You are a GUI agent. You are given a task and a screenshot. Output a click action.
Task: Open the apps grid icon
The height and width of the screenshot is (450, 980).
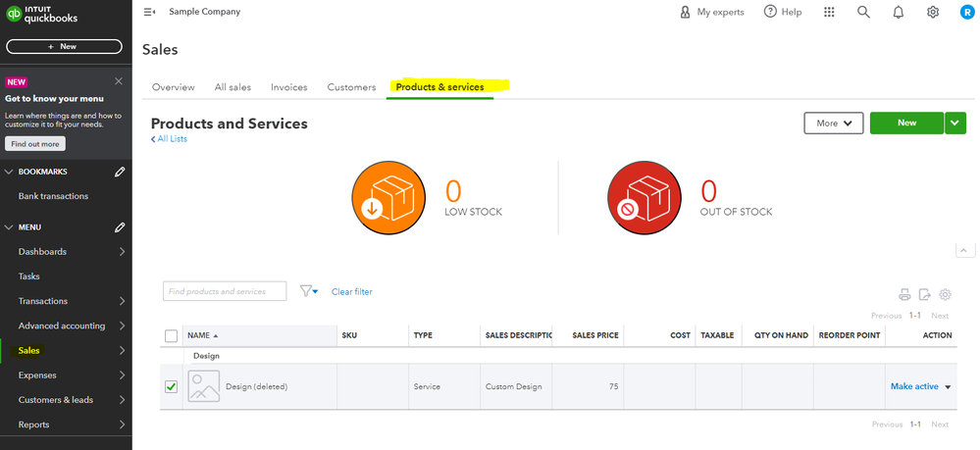[829, 12]
